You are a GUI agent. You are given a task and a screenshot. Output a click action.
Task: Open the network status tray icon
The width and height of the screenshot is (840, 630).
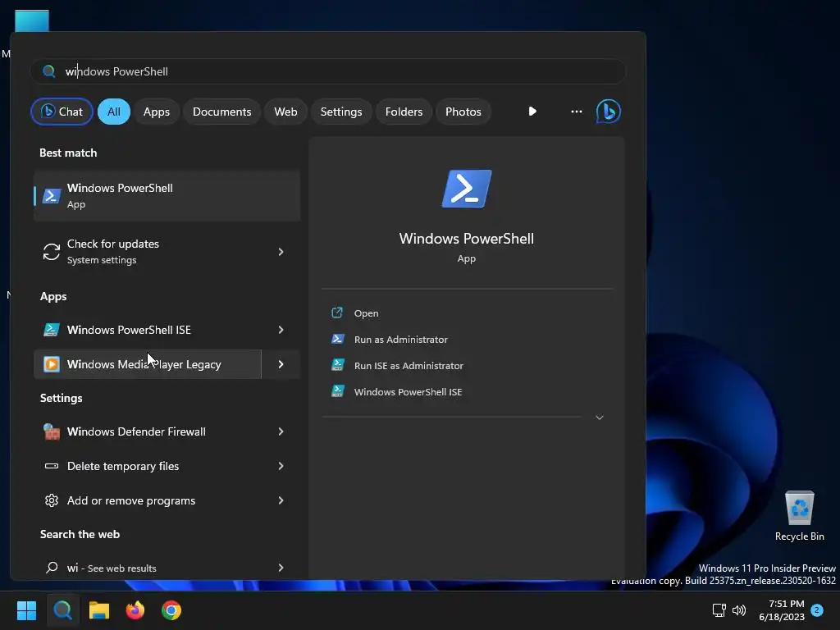click(719, 610)
